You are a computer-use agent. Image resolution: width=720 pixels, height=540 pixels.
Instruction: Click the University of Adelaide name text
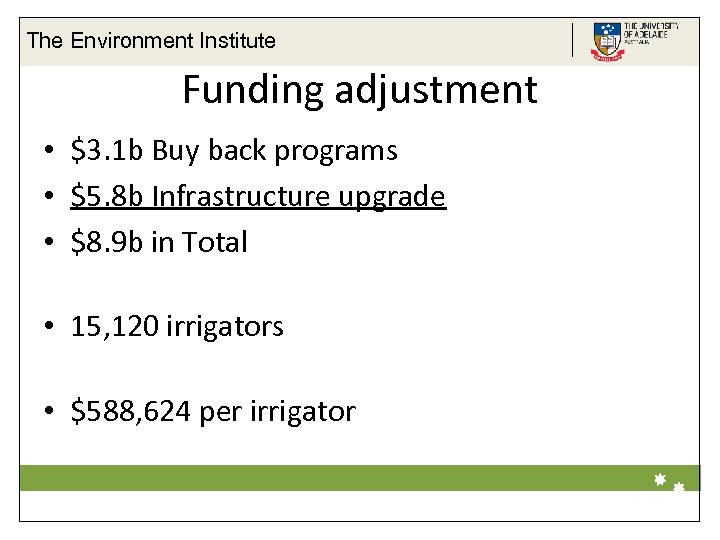click(x=650, y=33)
